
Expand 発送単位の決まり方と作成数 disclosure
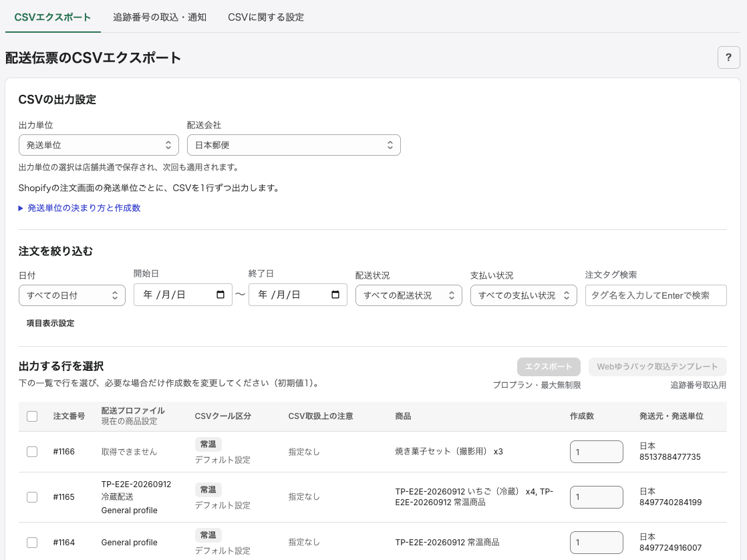pos(80,208)
